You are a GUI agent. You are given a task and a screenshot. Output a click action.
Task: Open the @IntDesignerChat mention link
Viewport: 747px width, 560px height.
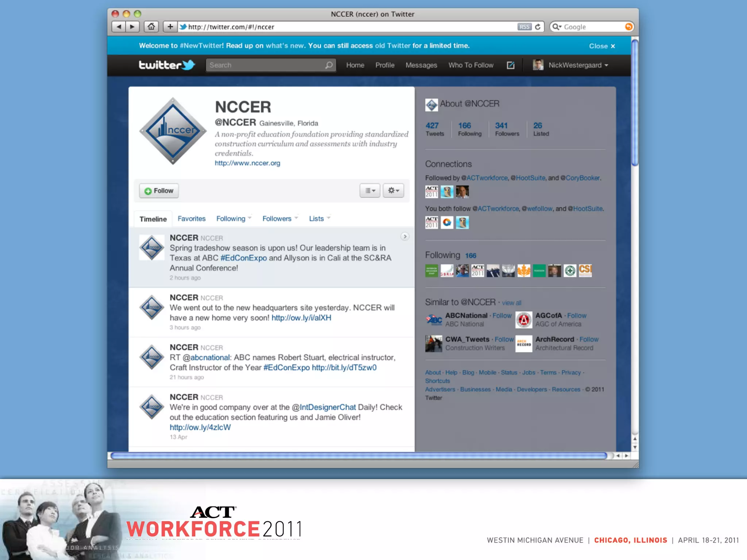pyautogui.click(x=324, y=407)
